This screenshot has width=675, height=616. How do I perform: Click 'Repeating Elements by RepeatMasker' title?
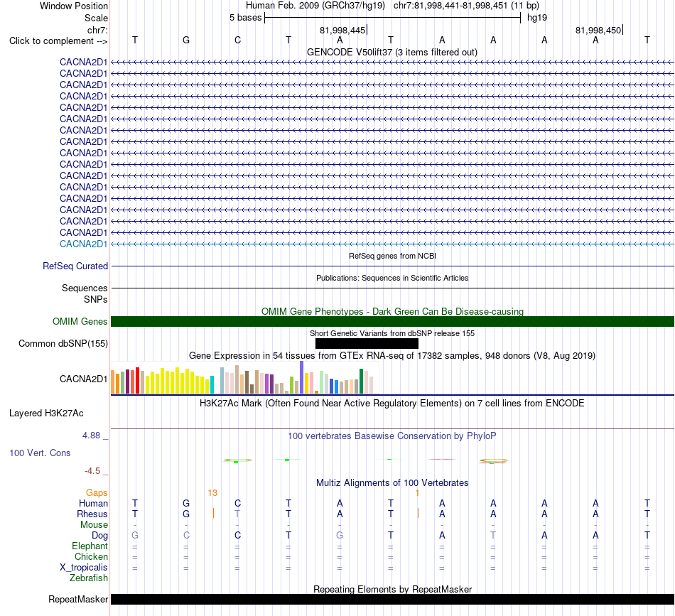[392, 589]
